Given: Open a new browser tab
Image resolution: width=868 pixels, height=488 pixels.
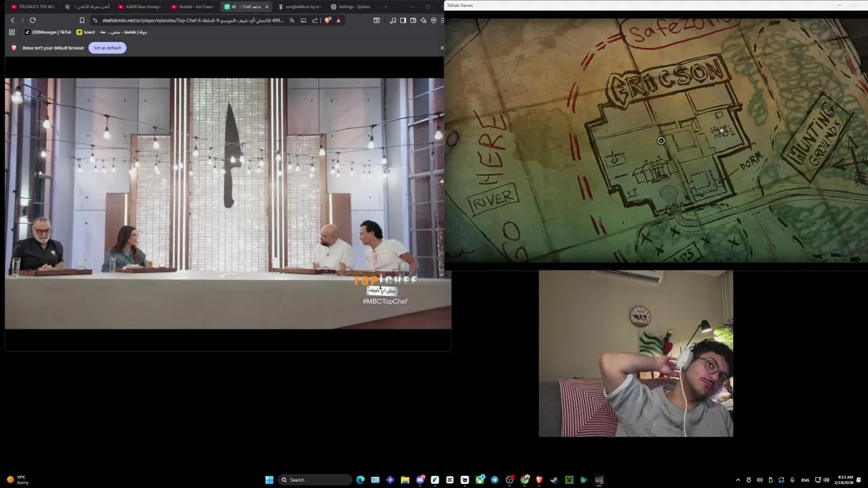Looking at the screenshot, I should click(x=385, y=7).
